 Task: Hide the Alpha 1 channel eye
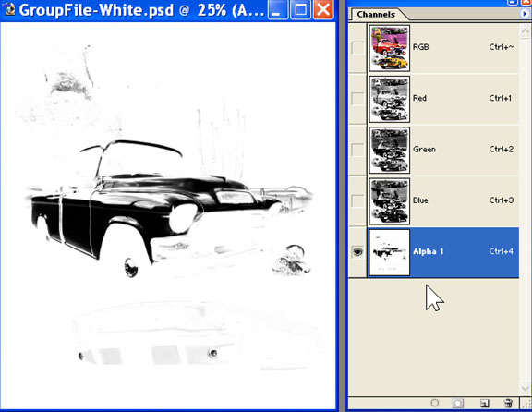click(x=357, y=252)
